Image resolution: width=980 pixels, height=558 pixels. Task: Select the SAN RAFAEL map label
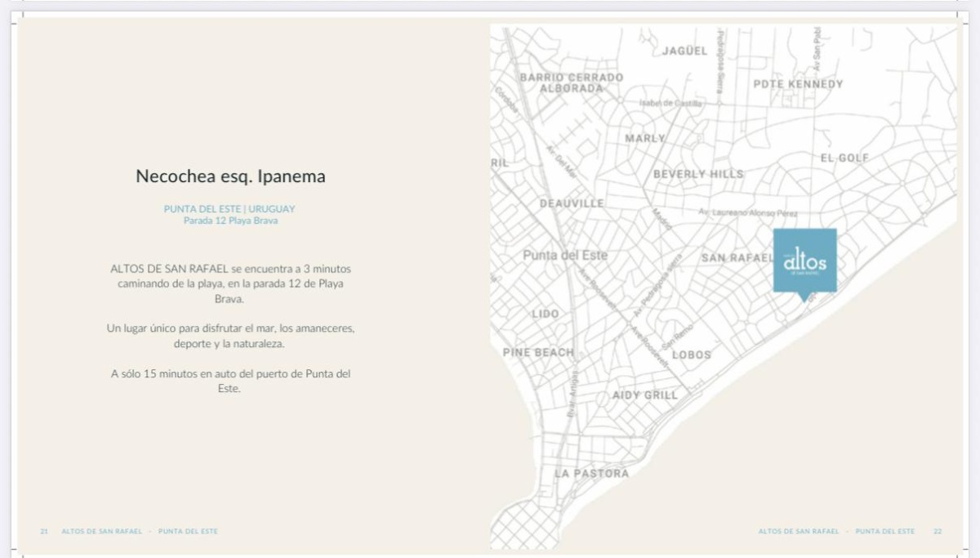point(736,258)
